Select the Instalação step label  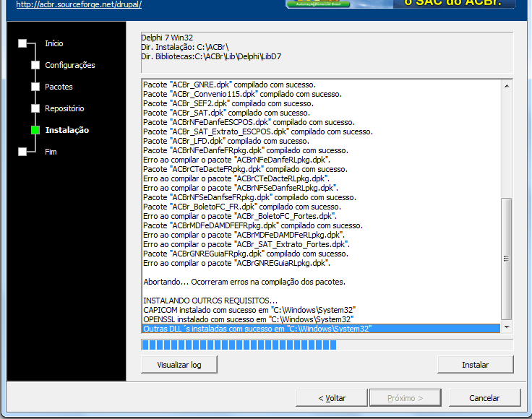[x=67, y=130]
